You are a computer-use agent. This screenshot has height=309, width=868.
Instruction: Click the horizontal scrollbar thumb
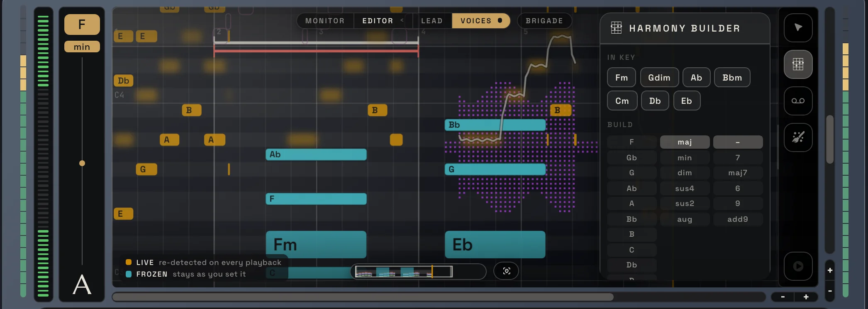click(x=363, y=297)
